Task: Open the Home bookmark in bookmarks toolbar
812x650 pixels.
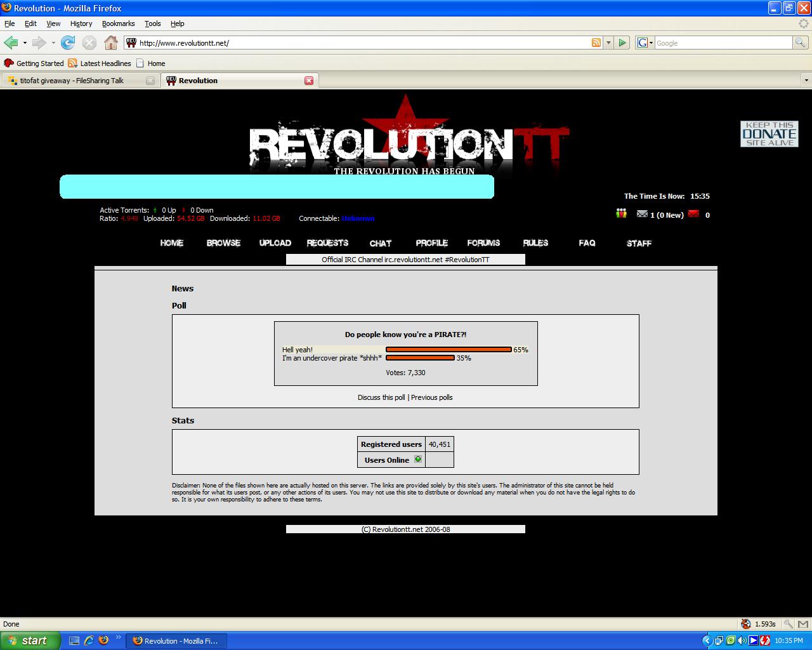Action: [x=151, y=63]
